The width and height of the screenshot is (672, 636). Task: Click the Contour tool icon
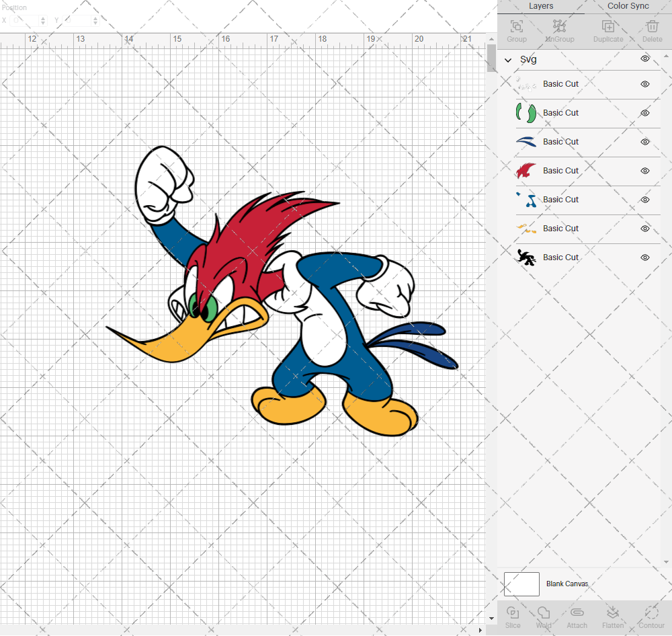click(x=651, y=612)
